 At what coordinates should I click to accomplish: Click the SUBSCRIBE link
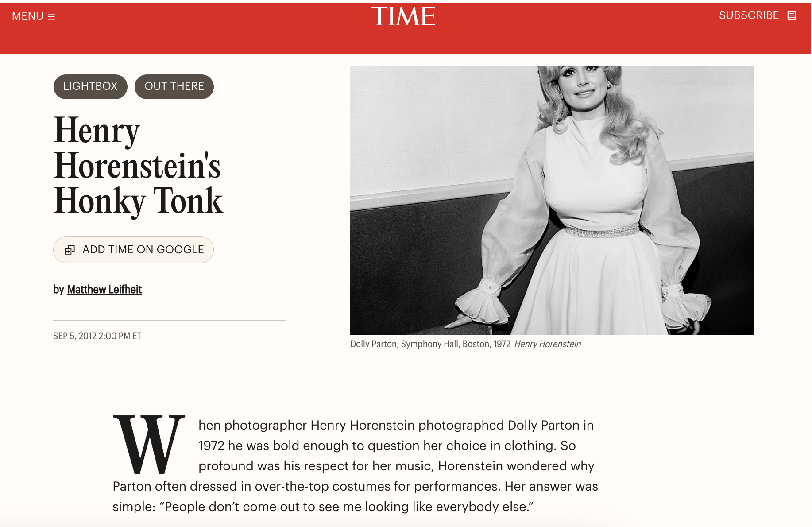[x=749, y=15]
